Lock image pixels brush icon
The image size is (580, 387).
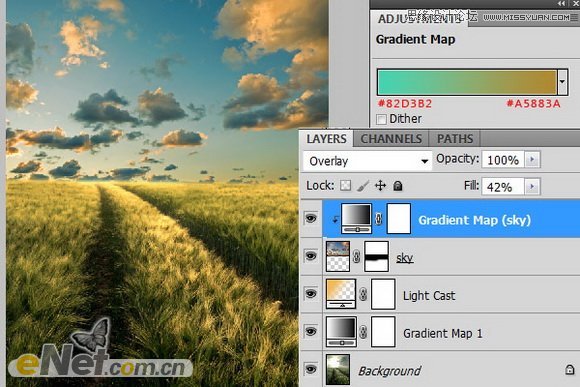[x=363, y=186]
